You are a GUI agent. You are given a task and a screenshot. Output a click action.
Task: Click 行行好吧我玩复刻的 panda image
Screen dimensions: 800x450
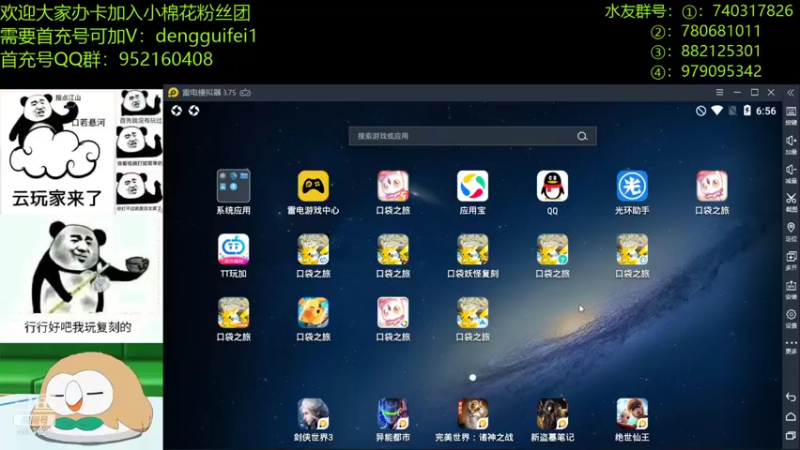(x=81, y=278)
